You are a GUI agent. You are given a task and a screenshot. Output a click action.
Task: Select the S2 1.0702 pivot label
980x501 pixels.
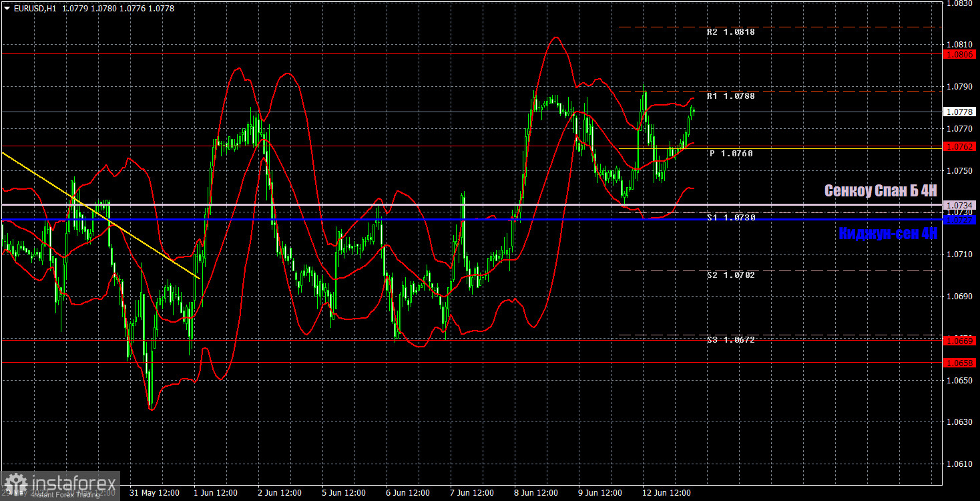tap(730, 274)
